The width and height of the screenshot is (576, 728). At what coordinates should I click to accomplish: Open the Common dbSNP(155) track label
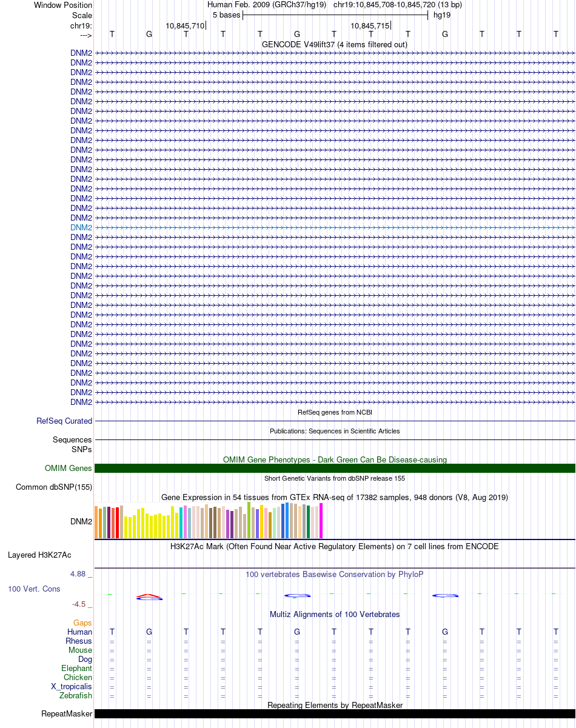54,487
